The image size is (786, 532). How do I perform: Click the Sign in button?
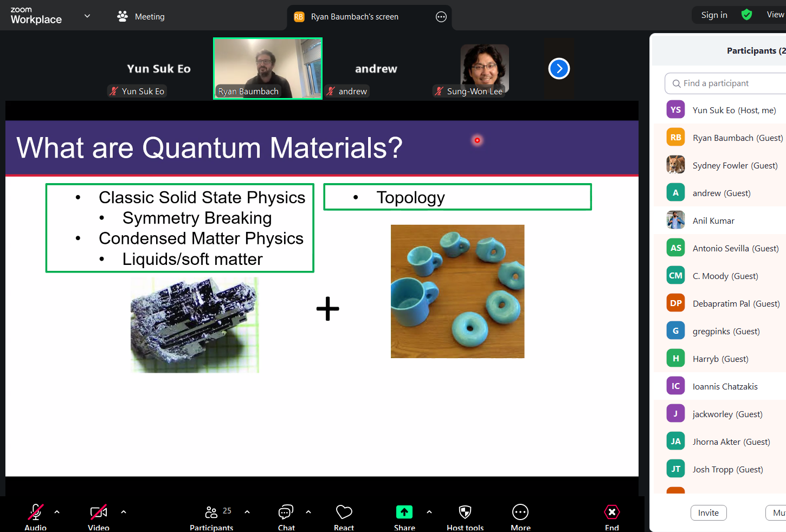coord(714,15)
